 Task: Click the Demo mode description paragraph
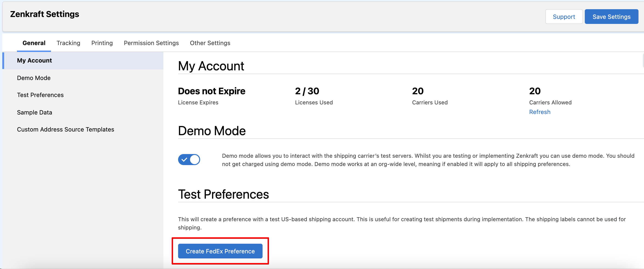point(428,160)
